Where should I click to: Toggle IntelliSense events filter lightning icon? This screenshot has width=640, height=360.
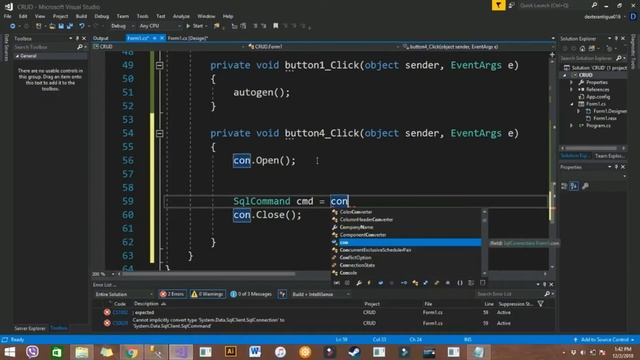[x=369, y=283]
